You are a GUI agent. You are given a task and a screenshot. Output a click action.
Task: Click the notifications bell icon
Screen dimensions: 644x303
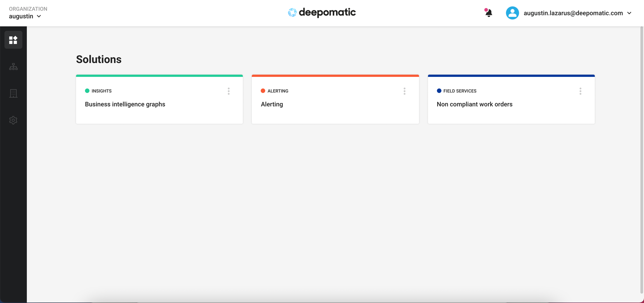tap(489, 13)
